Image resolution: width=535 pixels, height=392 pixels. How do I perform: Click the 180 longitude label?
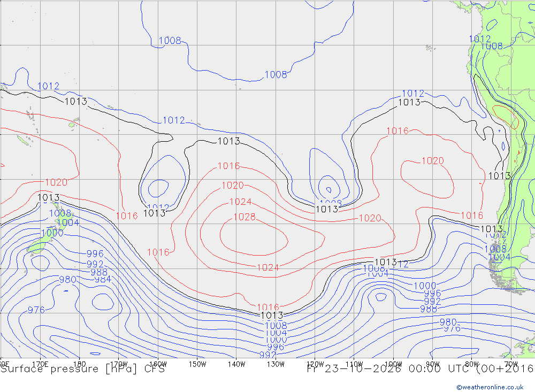[80, 364]
